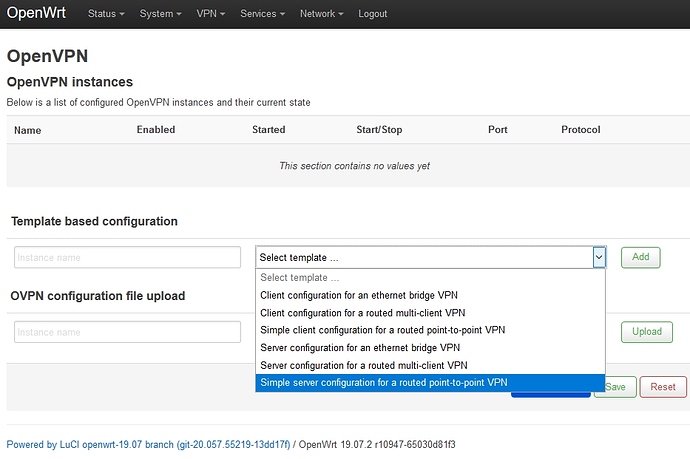Open the Status menu
The height and width of the screenshot is (459, 690).
[106, 14]
